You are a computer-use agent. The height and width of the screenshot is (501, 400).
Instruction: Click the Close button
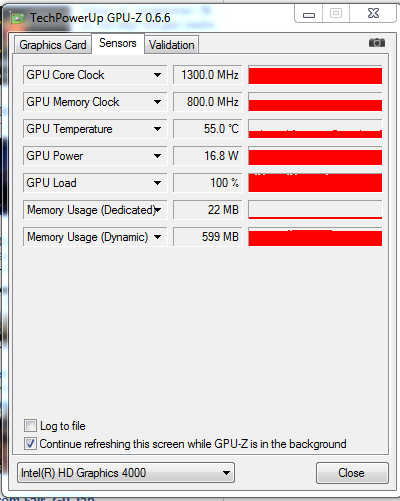[352, 473]
